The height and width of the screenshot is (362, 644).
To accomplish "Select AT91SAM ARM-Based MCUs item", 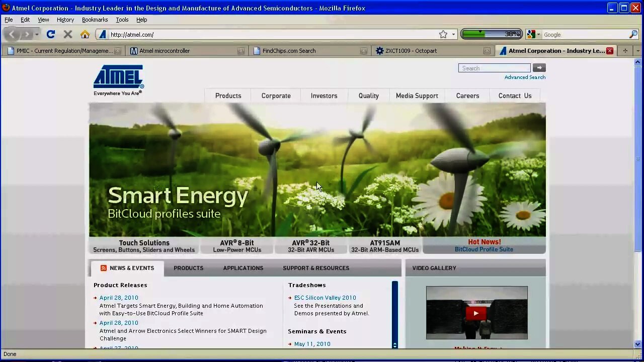I will point(385,246).
